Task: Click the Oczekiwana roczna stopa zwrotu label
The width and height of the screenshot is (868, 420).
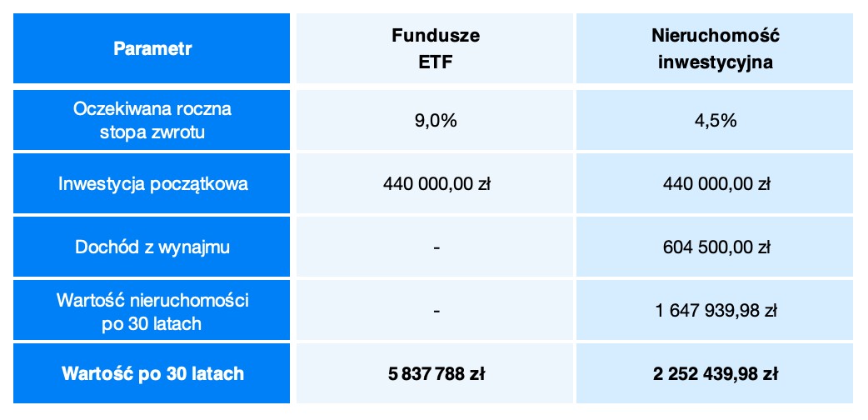Action: (152, 120)
